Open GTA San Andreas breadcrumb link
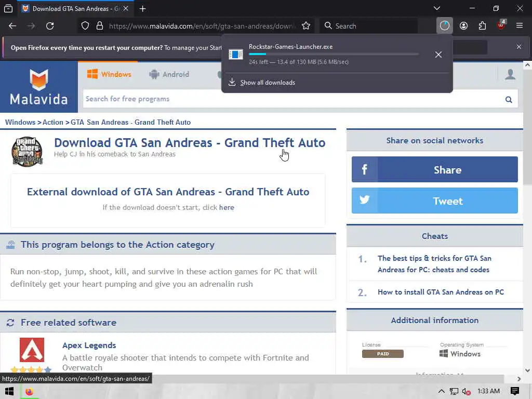Image resolution: width=532 pixels, height=399 pixels. [130, 122]
